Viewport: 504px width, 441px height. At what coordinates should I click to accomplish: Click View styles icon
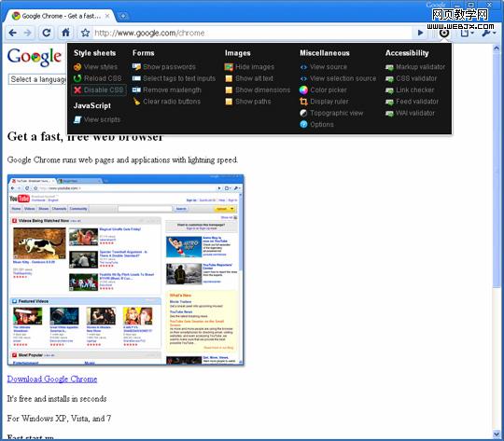pos(77,67)
